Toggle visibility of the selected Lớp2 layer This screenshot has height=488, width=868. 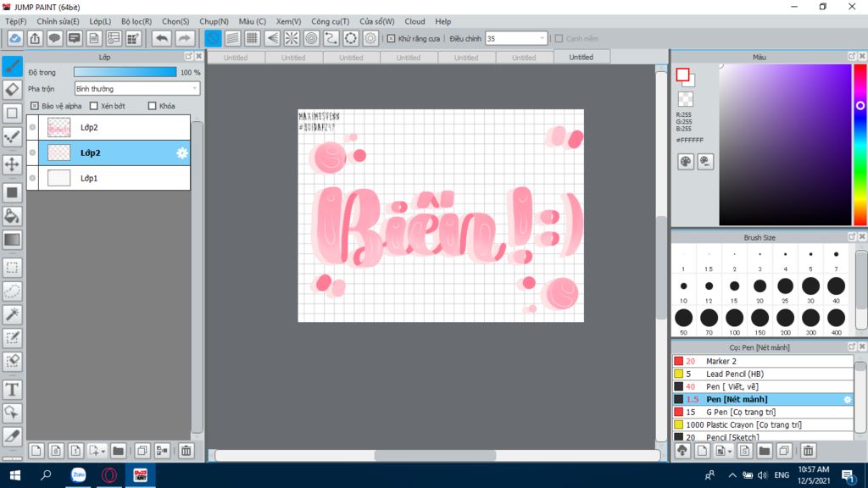[33, 152]
